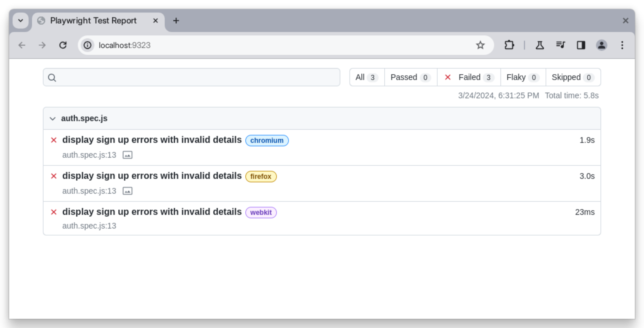Filter by All tests
This screenshot has height=328, width=644.
click(x=367, y=77)
